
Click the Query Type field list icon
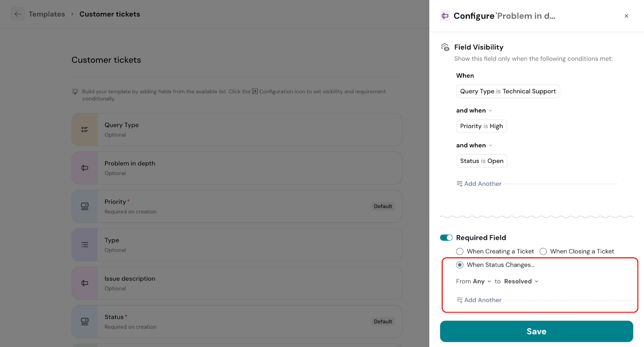tap(85, 129)
